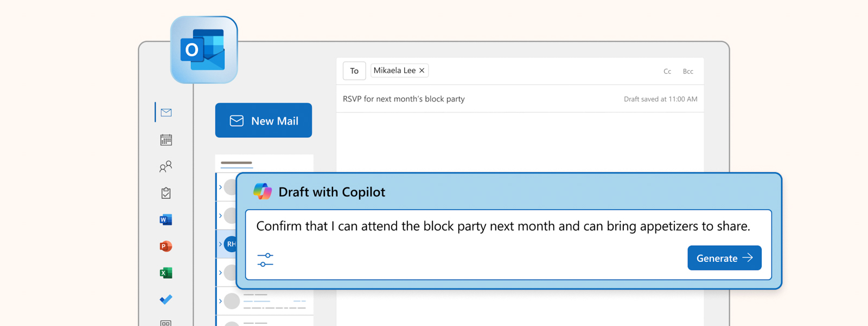Remove Mikaela Lee from recipients

(422, 70)
